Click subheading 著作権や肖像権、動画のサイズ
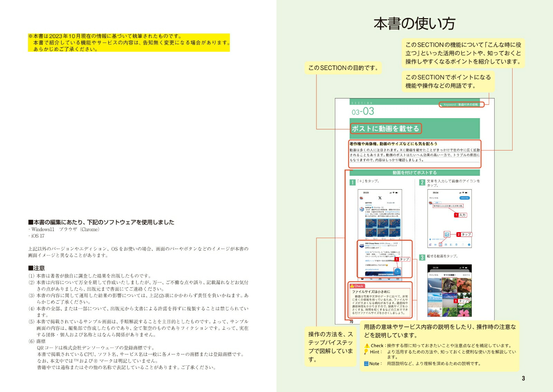The height and width of the screenshot is (392, 553). pos(393,144)
